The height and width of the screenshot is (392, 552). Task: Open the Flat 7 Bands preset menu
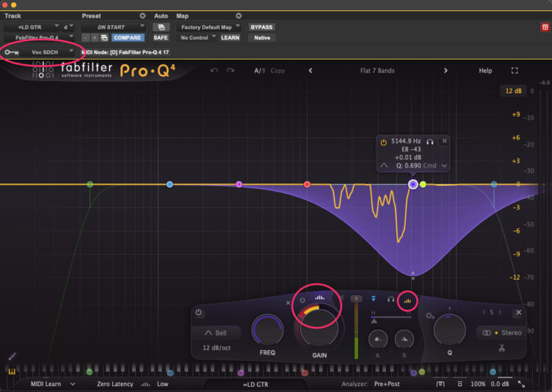coord(377,70)
